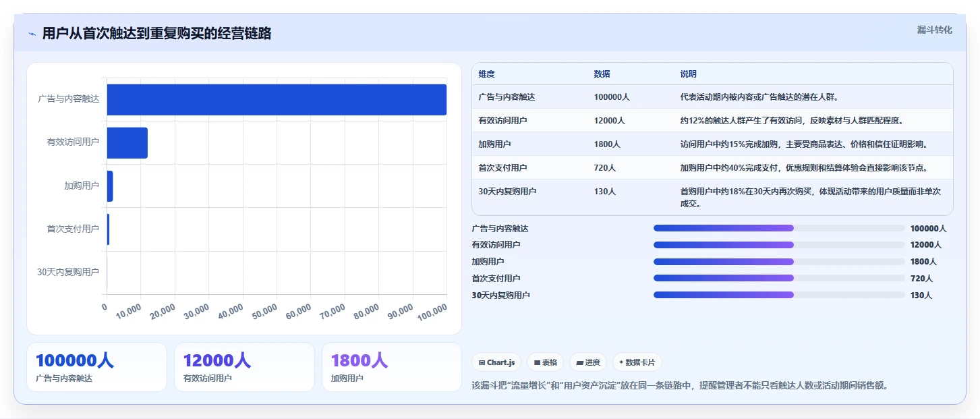
Task: Click the 首次支付用户 table row name
Action: 502,168
